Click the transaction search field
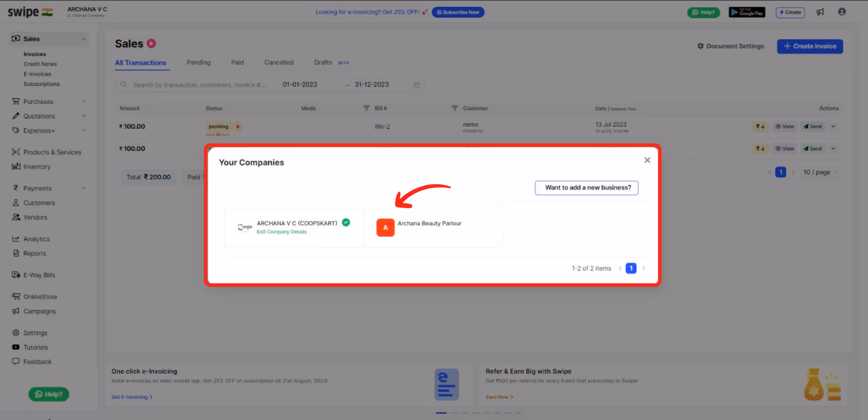 pyautogui.click(x=197, y=85)
